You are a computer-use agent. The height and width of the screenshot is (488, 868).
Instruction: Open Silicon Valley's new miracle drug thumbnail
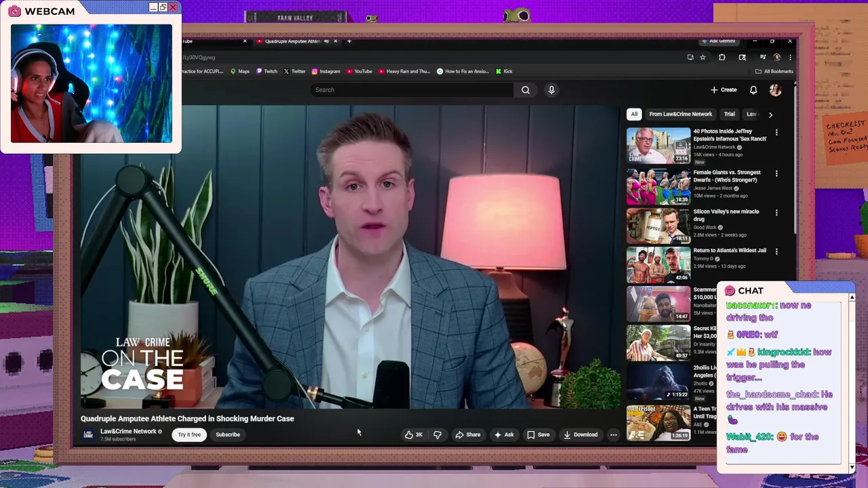click(658, 225)
